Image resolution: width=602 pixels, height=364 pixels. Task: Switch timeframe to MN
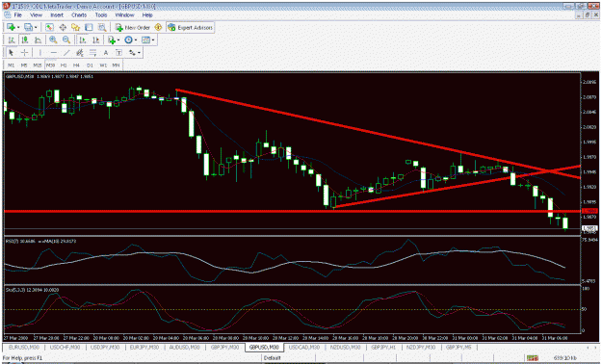pos(116,65)
